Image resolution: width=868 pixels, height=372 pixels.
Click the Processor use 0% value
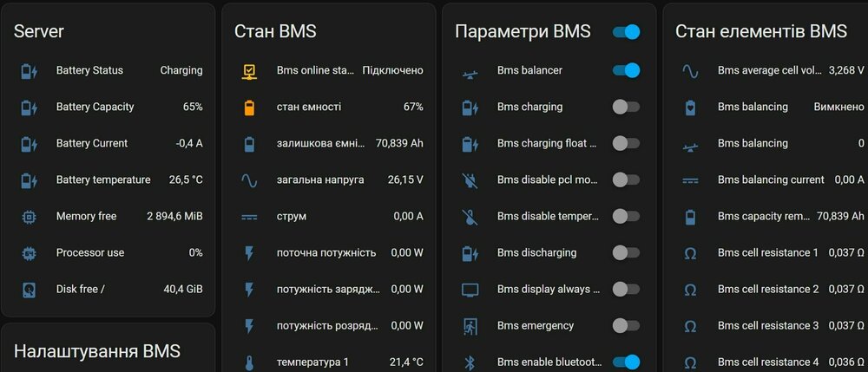click(x=195, y=253)
